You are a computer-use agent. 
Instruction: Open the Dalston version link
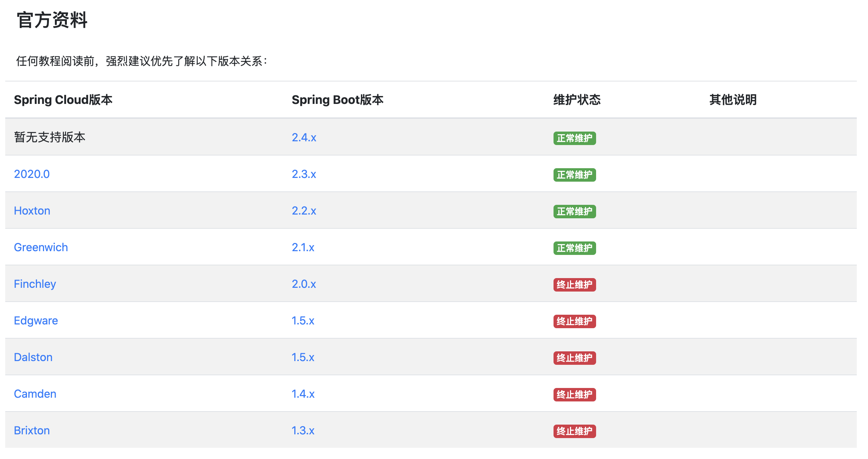tap(33, 357)
